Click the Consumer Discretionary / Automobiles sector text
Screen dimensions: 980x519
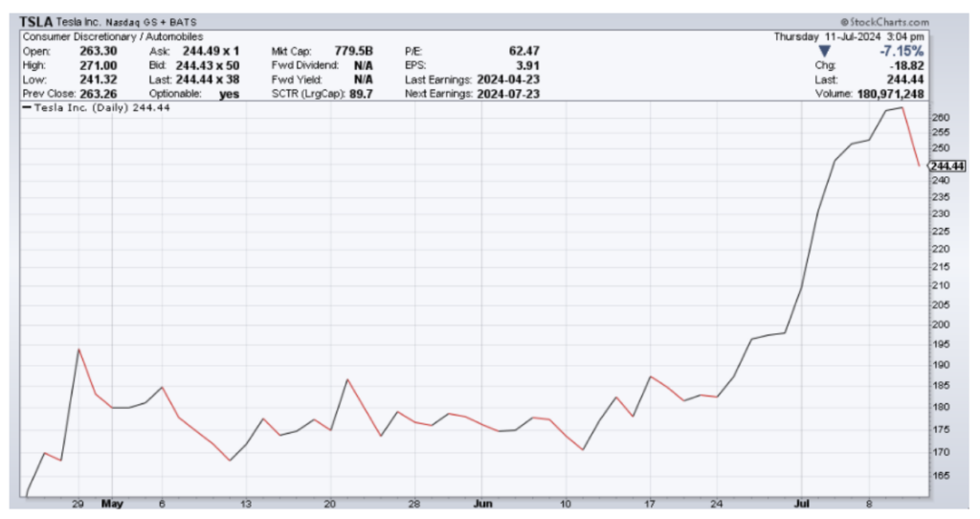[113, 37]
